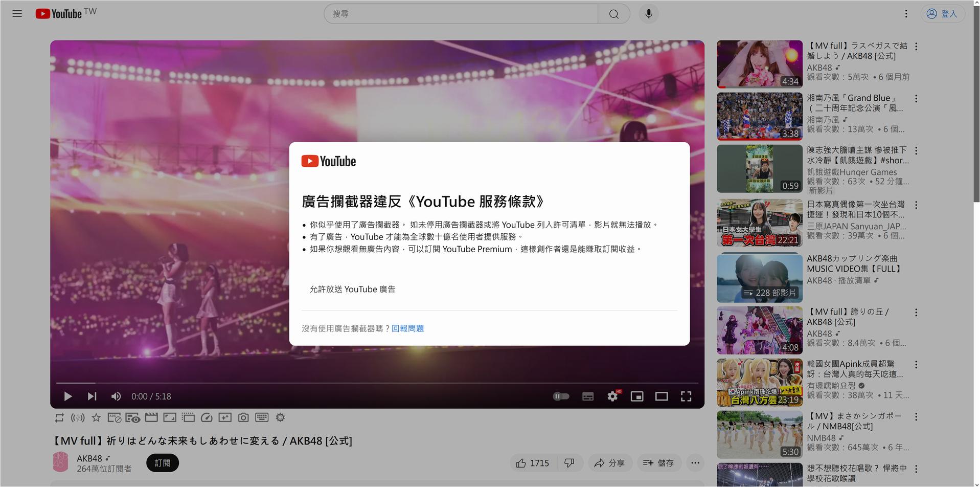The width and height of the screenshot is (980, 487).
Task: Share the video via 分享
Action: click(x=609, y=463)
